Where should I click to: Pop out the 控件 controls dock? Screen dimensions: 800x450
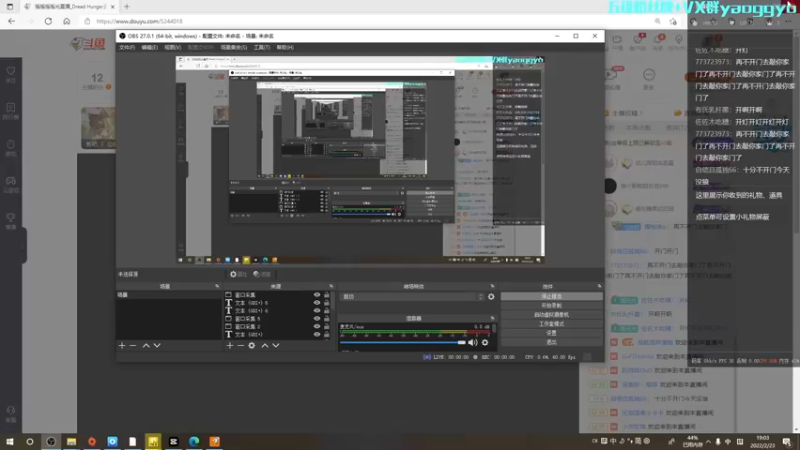click(599, 286)
